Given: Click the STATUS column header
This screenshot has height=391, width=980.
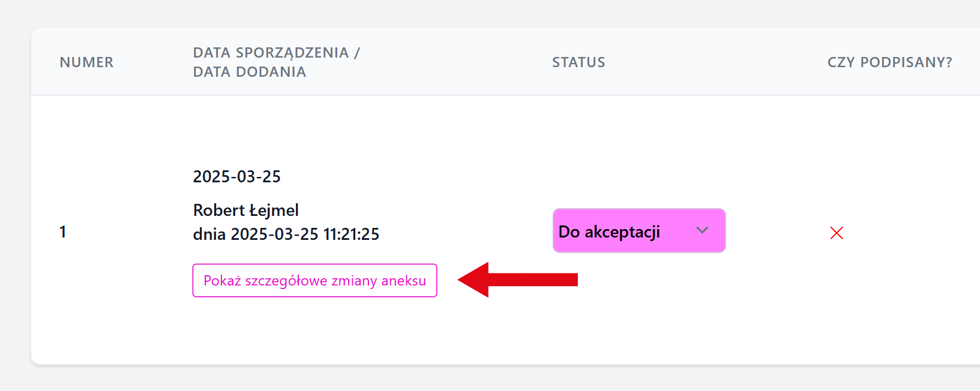Looking at the screenshot, I should point(579,62).
